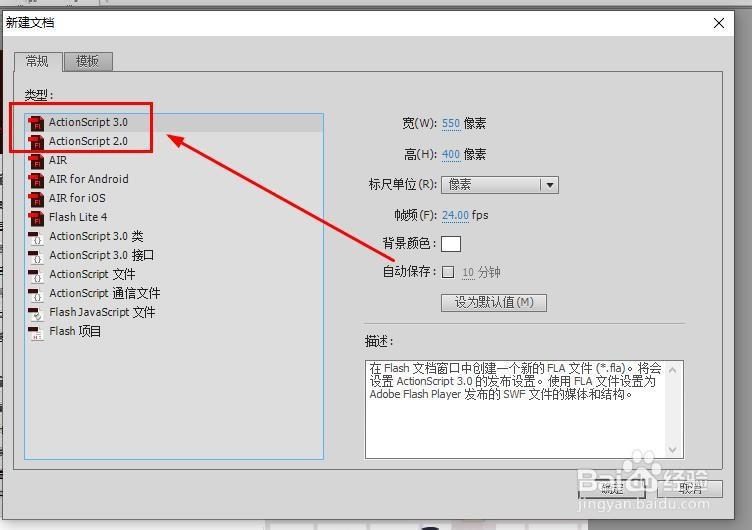Image resolution: width=752 pixels, height=530 pixels.
Task: Click the auto-save interval value 10
Action: [x=468, y=272]
